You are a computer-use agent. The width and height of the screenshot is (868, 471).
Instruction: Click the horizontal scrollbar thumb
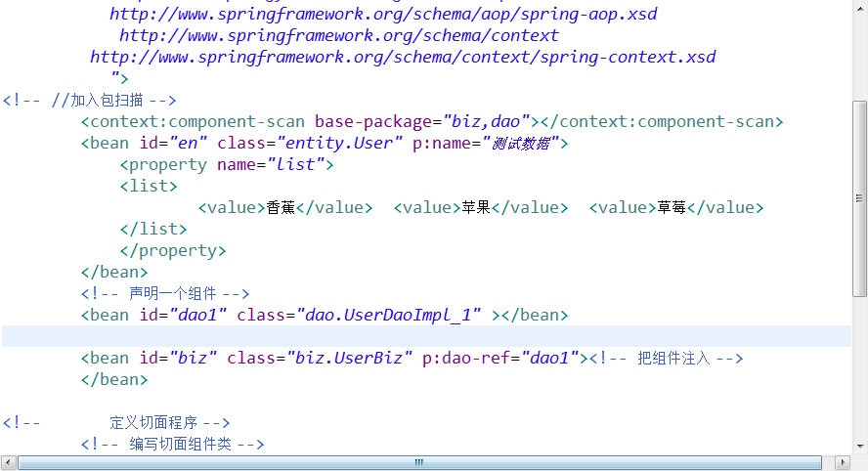coord(419,462)
